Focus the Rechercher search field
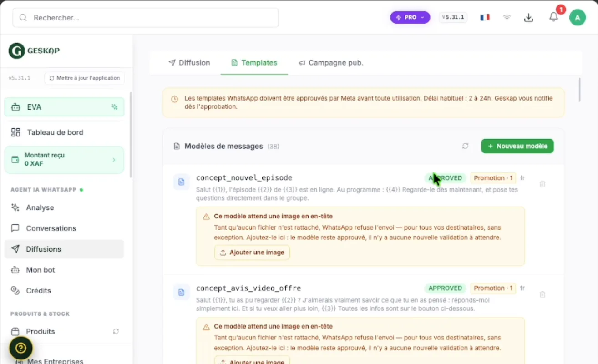Viewport: 598px width, 364px height. tap(146, 18)
